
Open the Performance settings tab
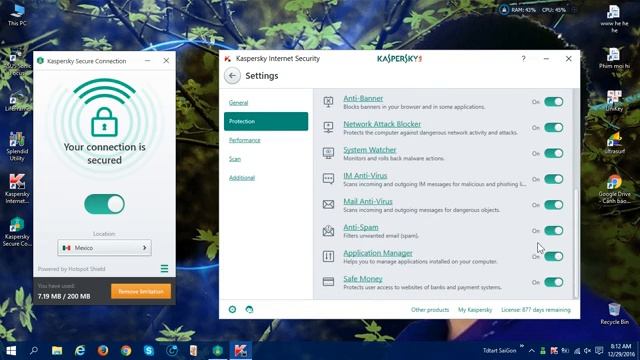pyautogui.click(x=244, y=140)
